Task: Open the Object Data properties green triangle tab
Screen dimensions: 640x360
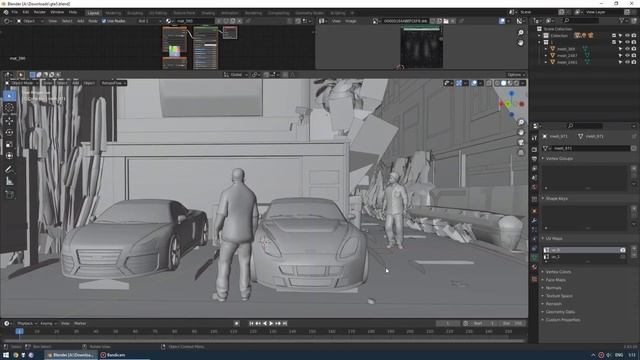Action: (534, 258)
